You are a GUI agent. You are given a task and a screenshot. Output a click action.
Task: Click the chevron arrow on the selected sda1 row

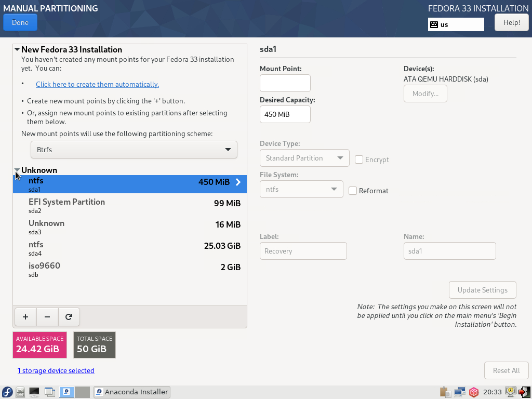238,182
